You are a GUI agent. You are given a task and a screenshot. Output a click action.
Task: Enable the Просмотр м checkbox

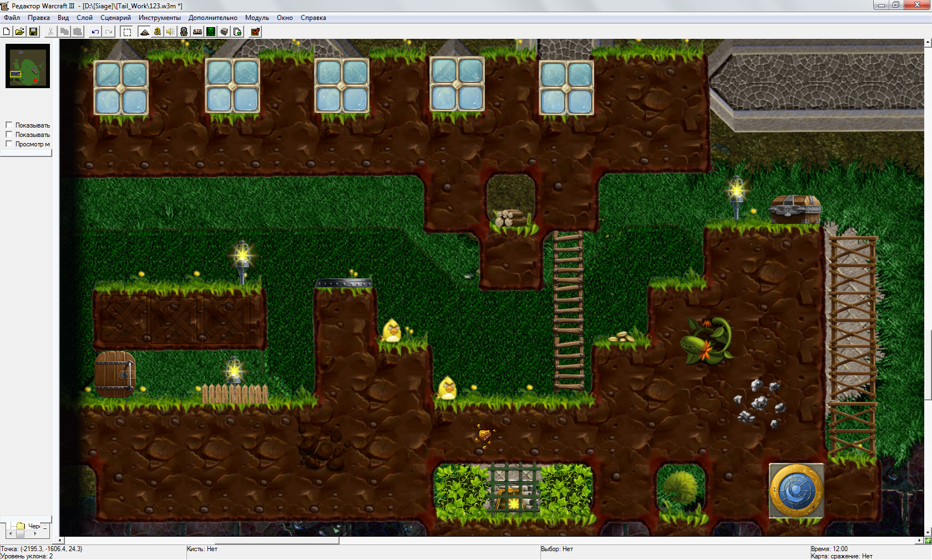coord(9,144)
